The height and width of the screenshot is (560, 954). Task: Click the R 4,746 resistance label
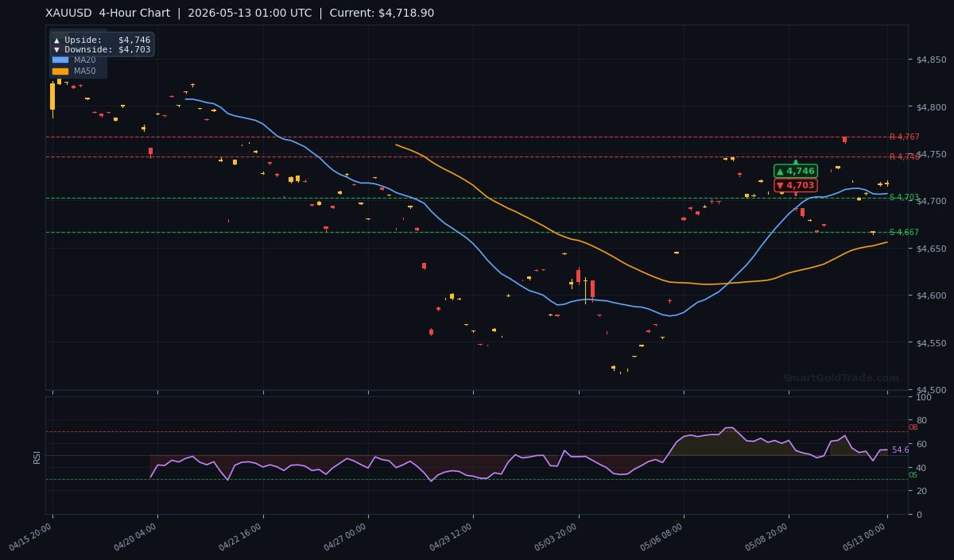(905, 156)
